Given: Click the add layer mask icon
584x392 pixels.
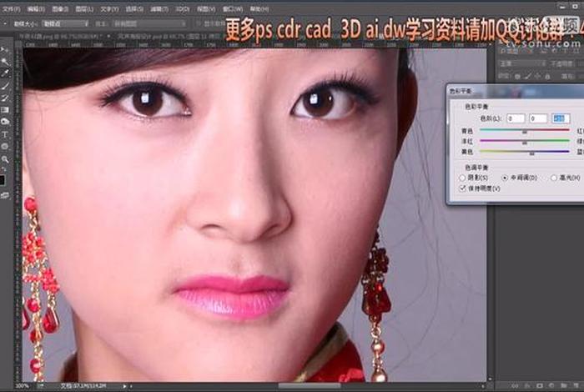Looking at the screenshot, I should (539, 386).
